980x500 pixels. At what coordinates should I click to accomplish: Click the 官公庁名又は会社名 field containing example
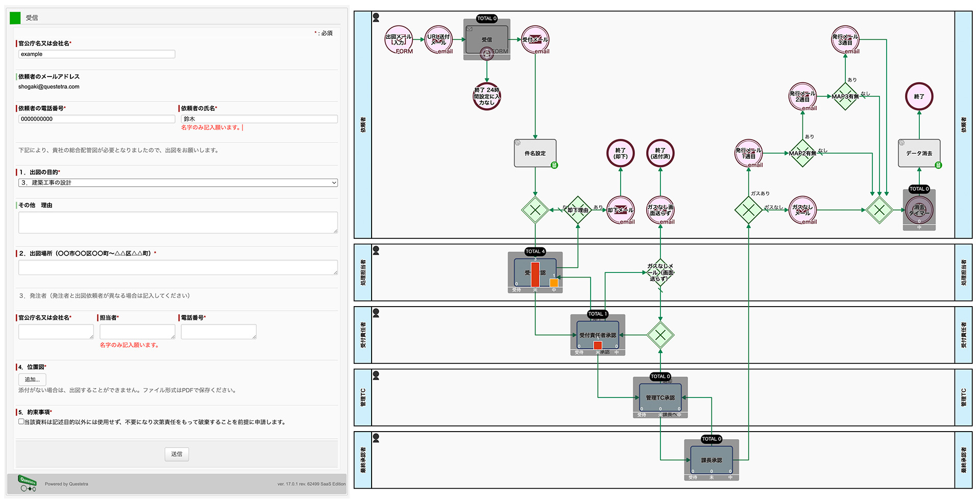(x=97, y=54)
